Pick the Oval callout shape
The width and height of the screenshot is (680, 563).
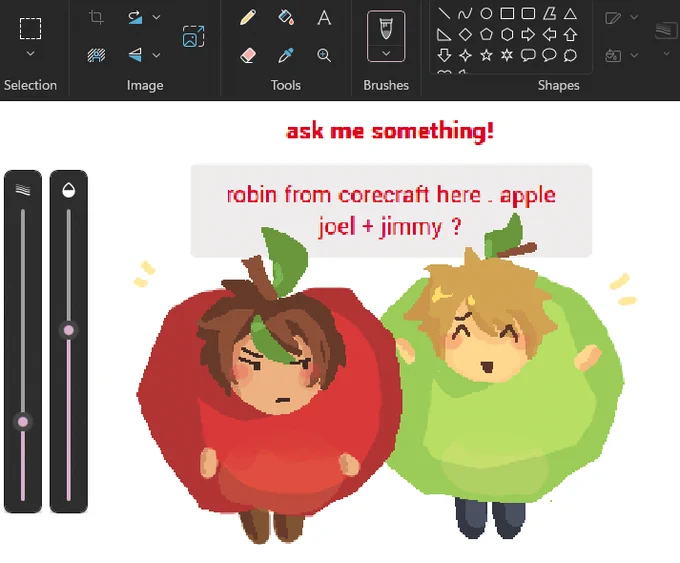[549, 55]
